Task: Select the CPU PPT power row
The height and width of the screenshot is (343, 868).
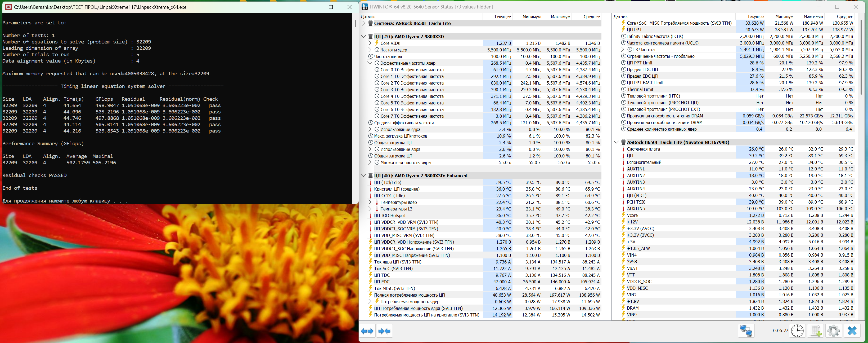Action: click(634, 30)
